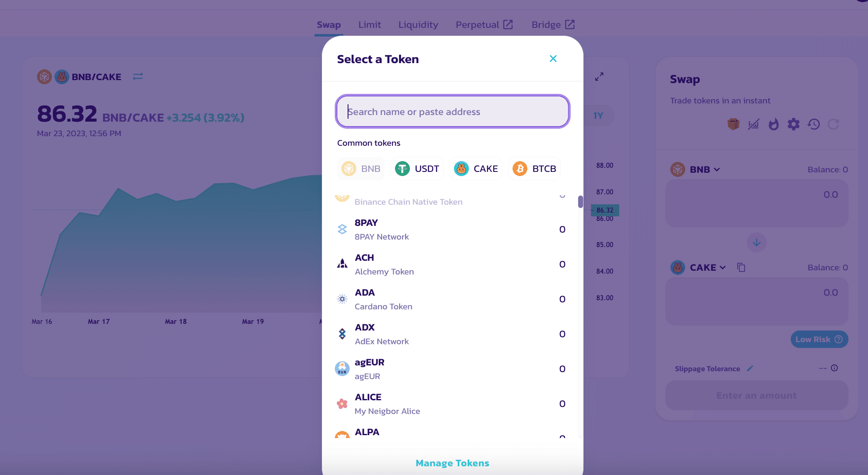The width and height of the screenshot is (868, 475).
Task: Copy the CAKE token address
Action: point(741,267)
